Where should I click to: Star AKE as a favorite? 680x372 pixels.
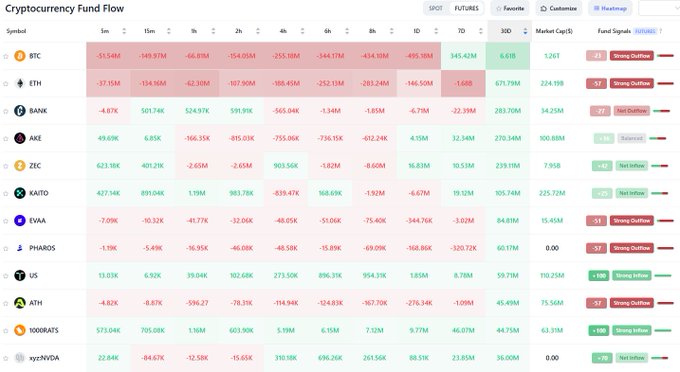pyautogui.click(x=6, y=139)
